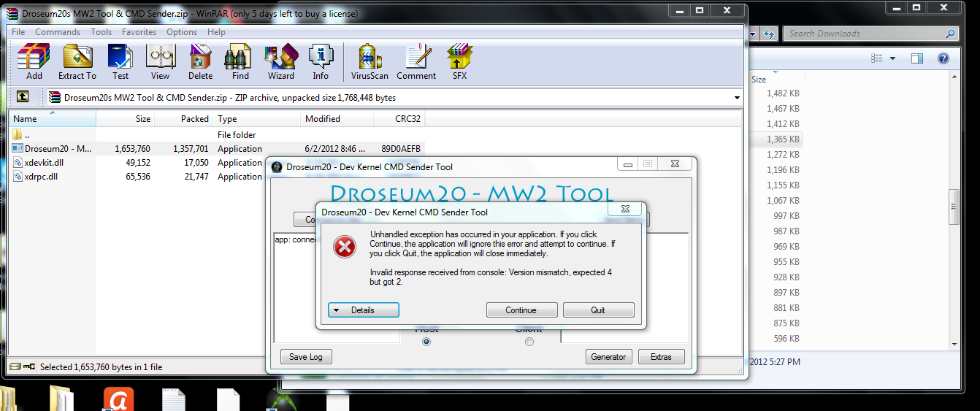The height and width of the screenshot is (411, 980).
Task: Click Quit in the error dialog
Action: click(x=598, y=310)
